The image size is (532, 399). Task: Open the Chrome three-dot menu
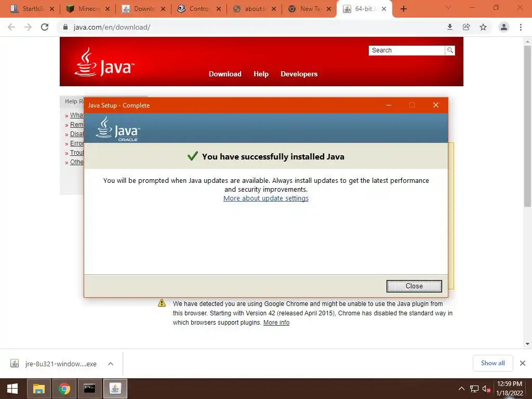[x=521, y=27]
